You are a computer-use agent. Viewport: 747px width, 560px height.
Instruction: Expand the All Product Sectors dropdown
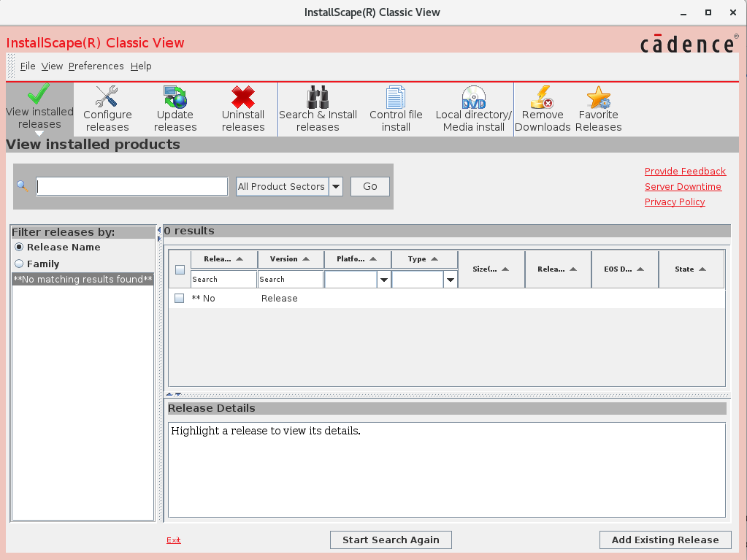[336, 187]
